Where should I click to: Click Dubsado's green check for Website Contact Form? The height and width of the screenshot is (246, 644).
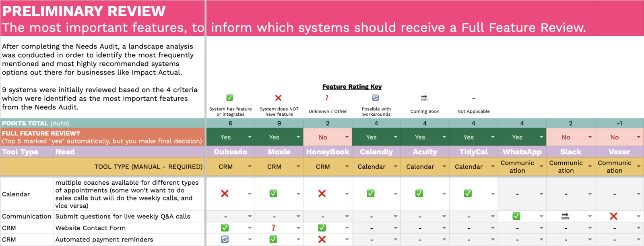(x=225, y=228)
